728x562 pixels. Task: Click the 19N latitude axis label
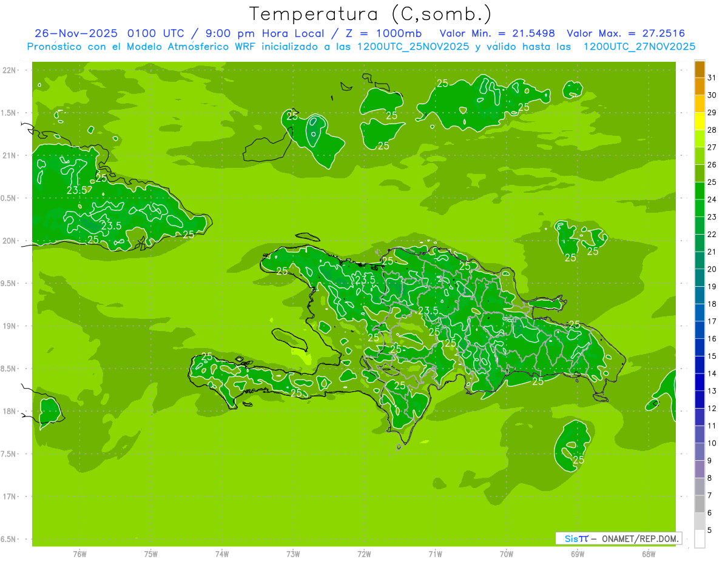point(10,326)
